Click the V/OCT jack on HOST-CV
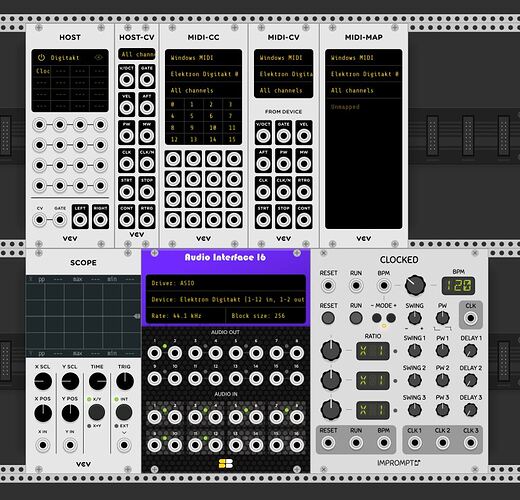The height and width of the screenshot is (500, 520). pyautogui.click(x=127, y=80)
